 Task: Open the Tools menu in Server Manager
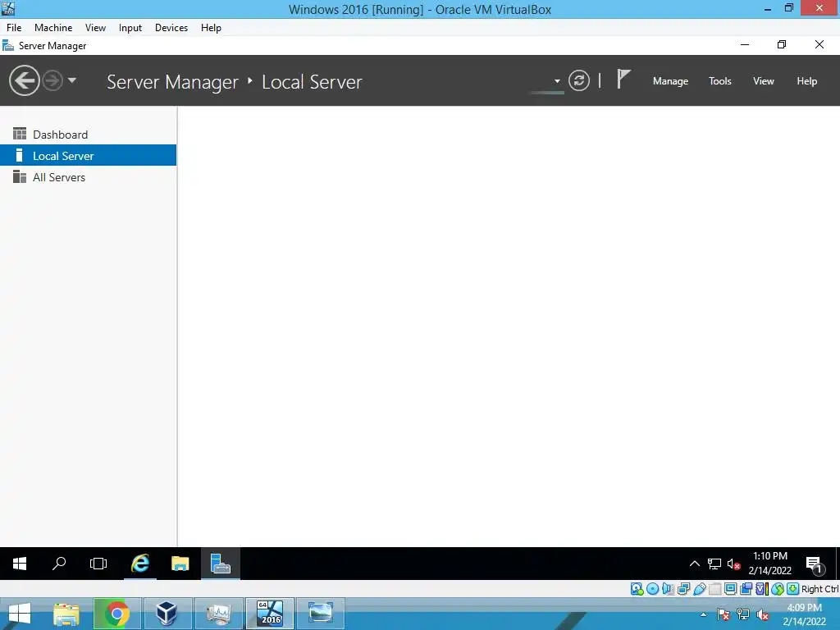tap(719, 81)
